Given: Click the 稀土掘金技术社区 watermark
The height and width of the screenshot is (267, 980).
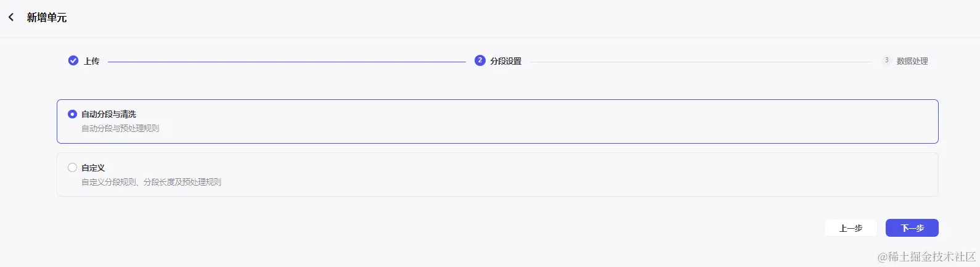Looking at the screenshot, I should point(927,257).
